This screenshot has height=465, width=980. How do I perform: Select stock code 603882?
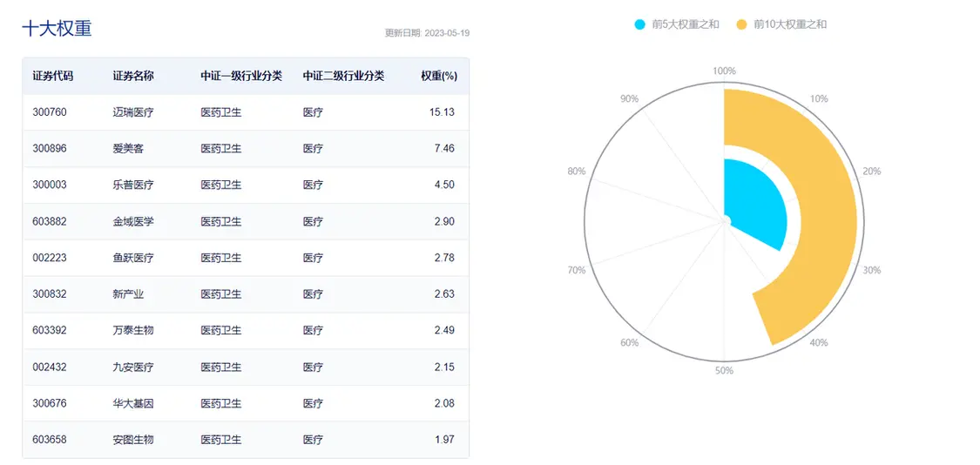pos(50,221)
